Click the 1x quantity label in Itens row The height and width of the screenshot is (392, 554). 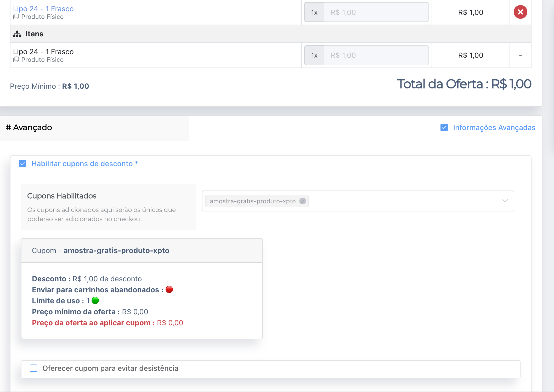(314, 55)
